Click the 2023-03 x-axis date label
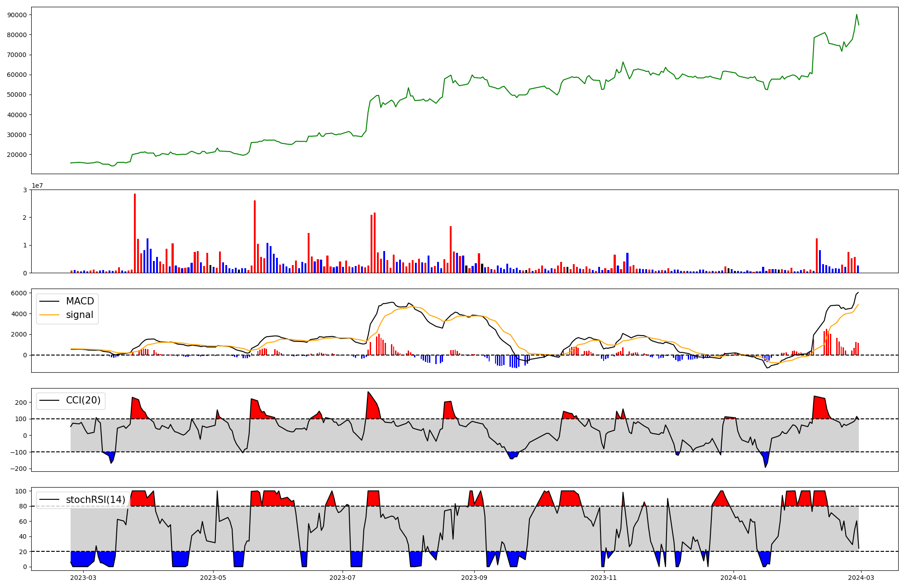Screen dimensions: 905x588 tap(84, 578)
